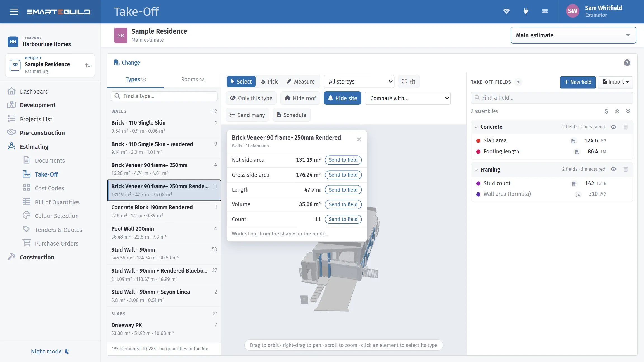Collapse the Concrete assembly
Viewport: 644px width, 362px height.
coord(476,127)
